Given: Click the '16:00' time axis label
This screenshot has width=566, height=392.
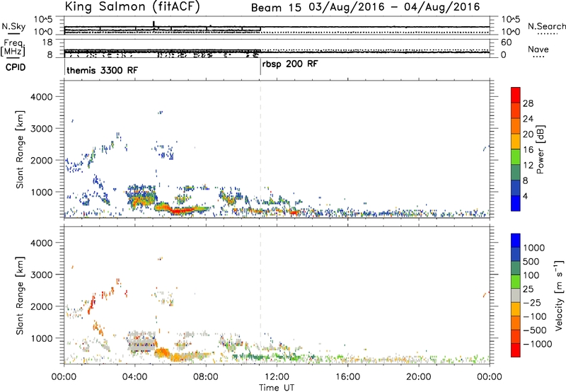Looking at the screenshot, I should [347, 377].
